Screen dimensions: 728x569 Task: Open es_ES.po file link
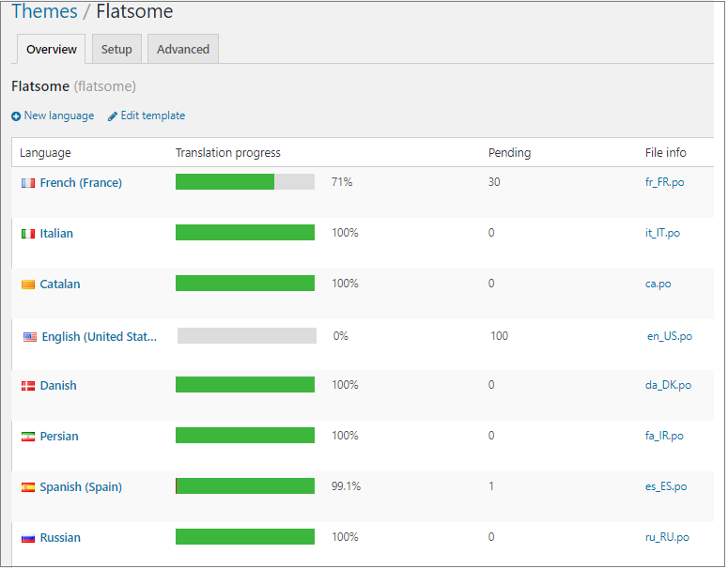pyautogui.click(x=666, y=486)
